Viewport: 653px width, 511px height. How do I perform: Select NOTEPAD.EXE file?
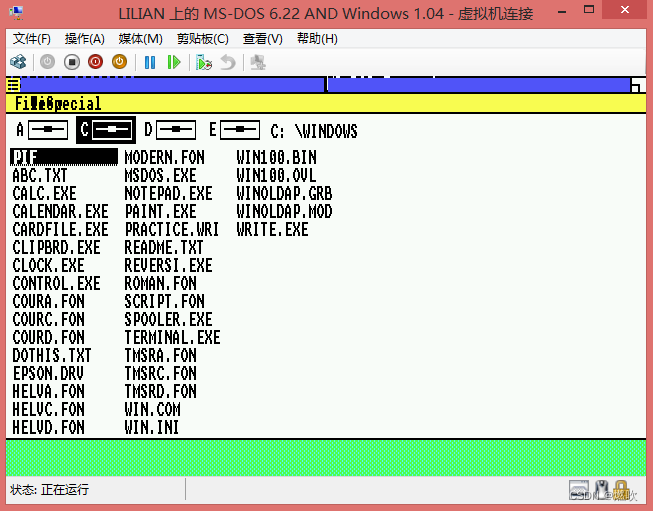pos(168,193)
